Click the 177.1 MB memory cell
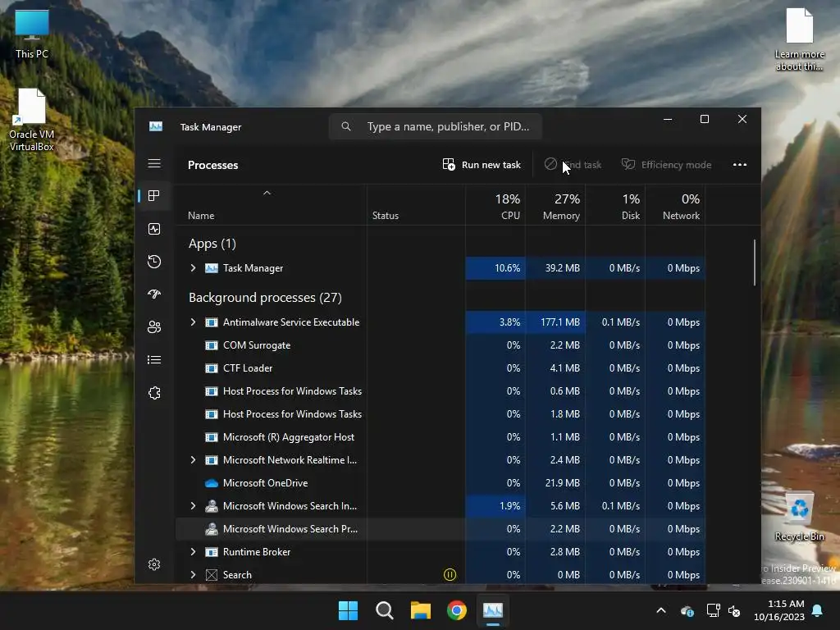This screenshot has height=630, width=840. [x=555, y=322]
